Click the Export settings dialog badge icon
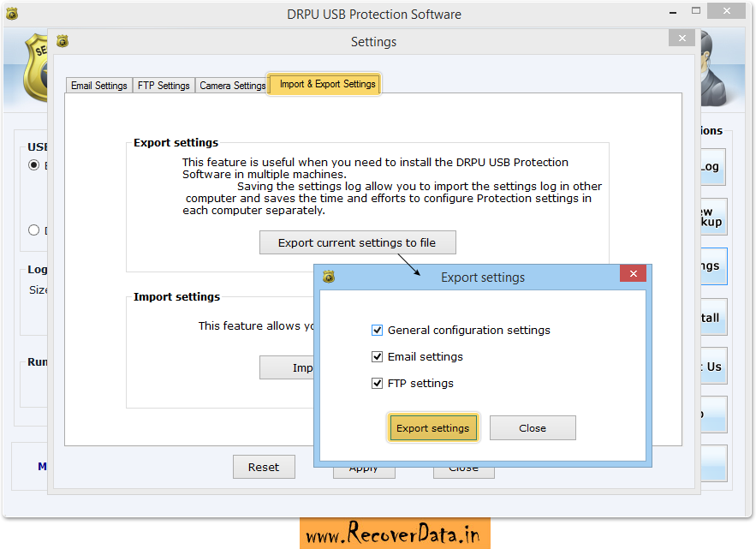 (x=329, y=277)
